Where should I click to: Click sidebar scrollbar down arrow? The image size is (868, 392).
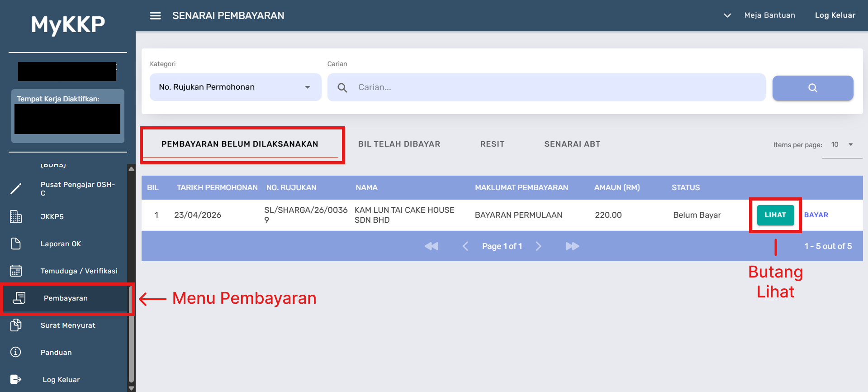[132, 388]
